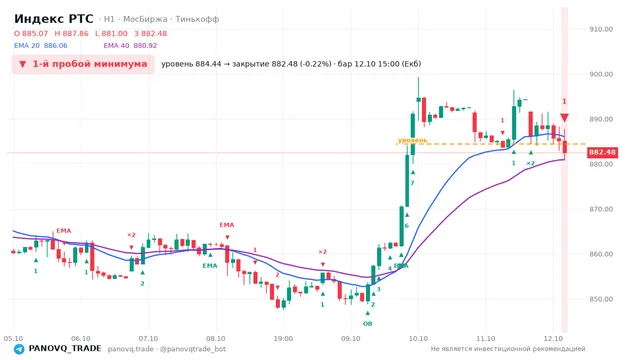Click the '1-й пробой минимума' signal badge
The height and width of the screenshot is (360, 640).
click(x=83, y=64)
